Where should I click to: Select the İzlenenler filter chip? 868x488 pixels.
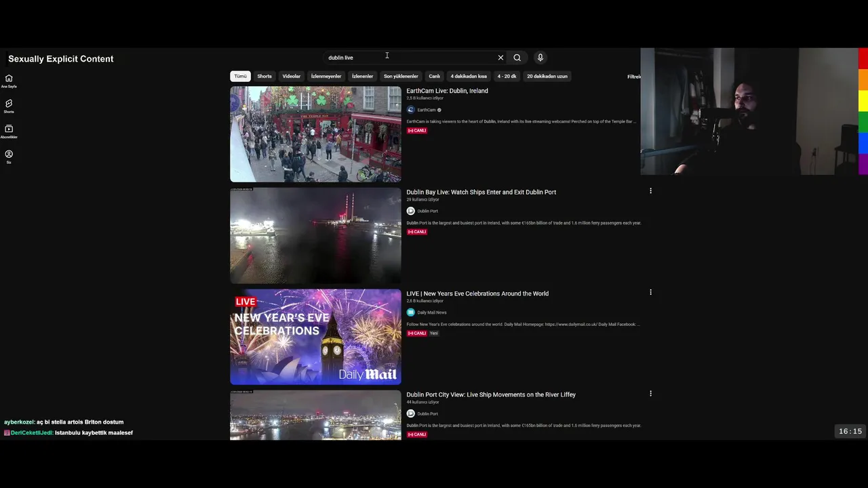362,77
